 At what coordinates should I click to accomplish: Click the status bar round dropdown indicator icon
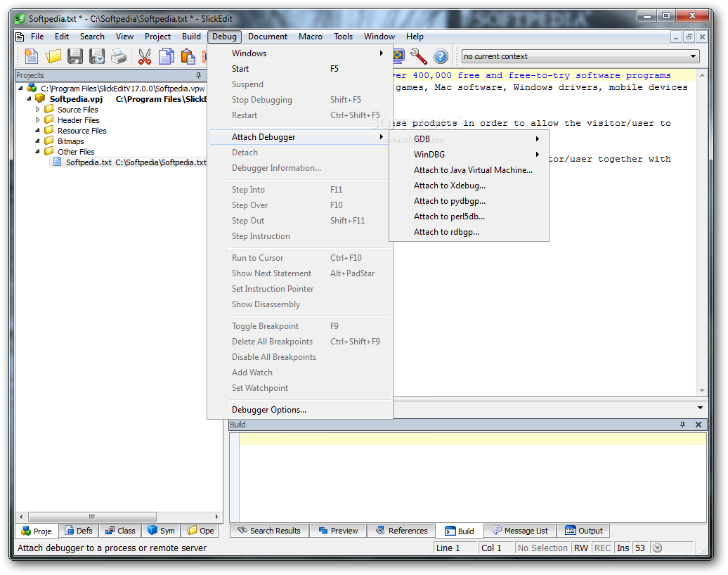(657, 548)
